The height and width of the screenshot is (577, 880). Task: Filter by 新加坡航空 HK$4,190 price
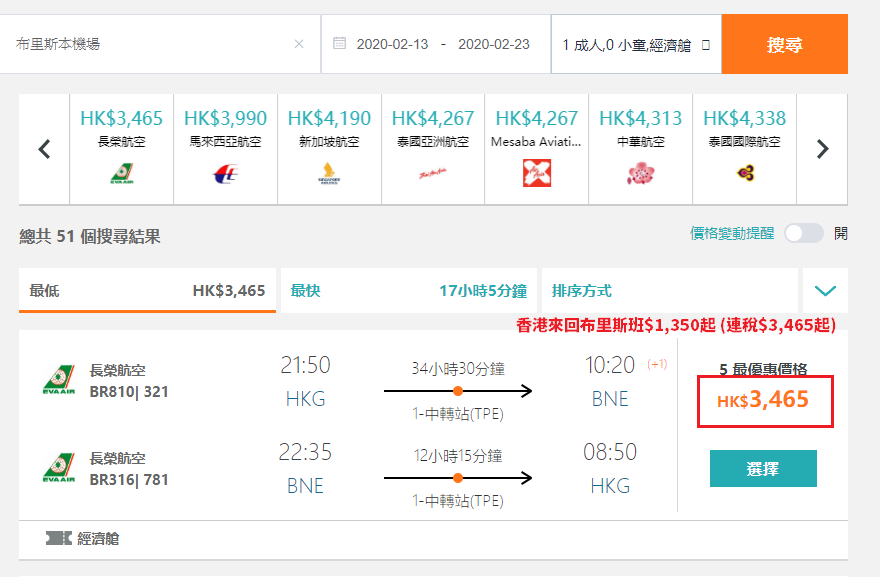tap(329, 149)
